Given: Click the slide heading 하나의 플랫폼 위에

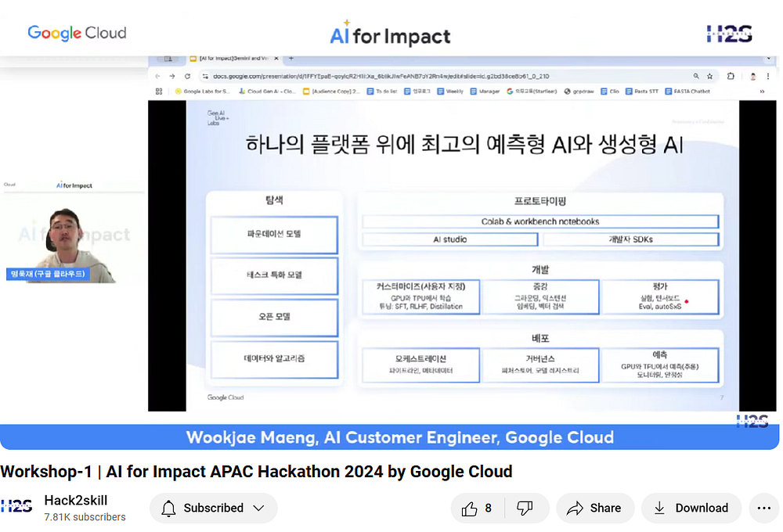Looking at the screenshot, I should [464, 145].
